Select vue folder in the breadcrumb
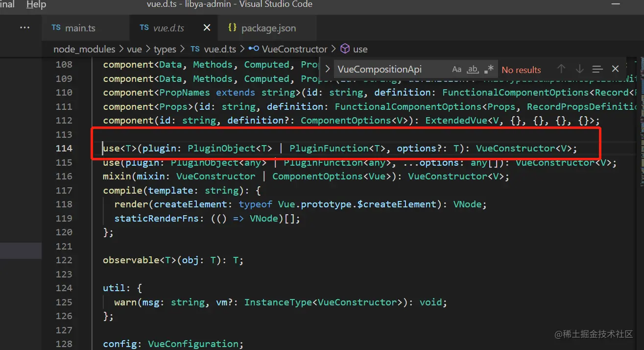This screenshot has width=644, height=350. coord(134,49)
